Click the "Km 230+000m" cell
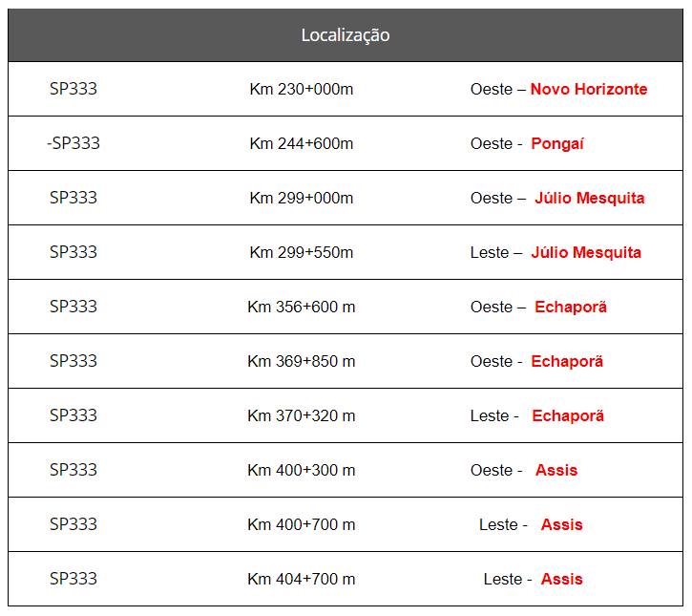 [301, 89]
